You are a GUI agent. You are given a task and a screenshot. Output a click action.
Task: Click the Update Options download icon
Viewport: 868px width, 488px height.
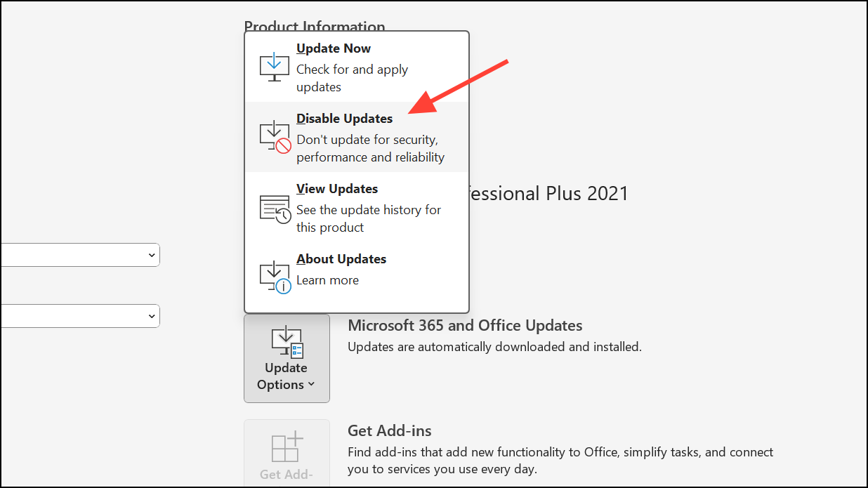pyautogui.click(x=287, y=341)
